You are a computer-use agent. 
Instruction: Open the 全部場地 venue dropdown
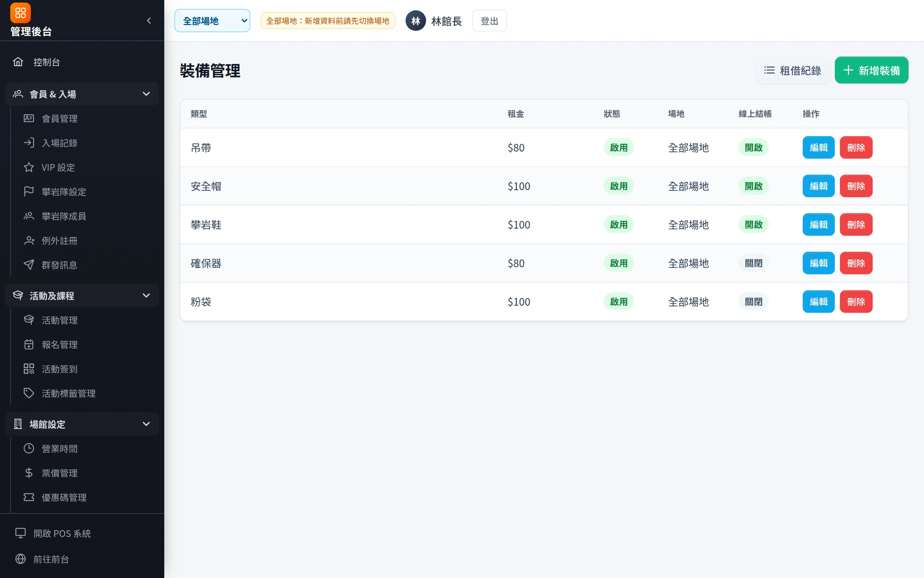(212, 21)
